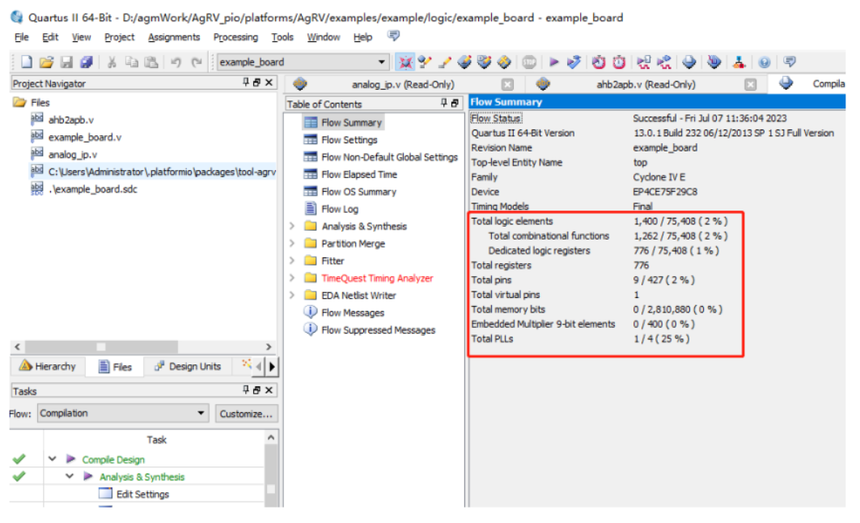Expand the Partition Merge folder
Image resolution: width=860 pixels, height=523 pixels.
click(x=292, y=243)
